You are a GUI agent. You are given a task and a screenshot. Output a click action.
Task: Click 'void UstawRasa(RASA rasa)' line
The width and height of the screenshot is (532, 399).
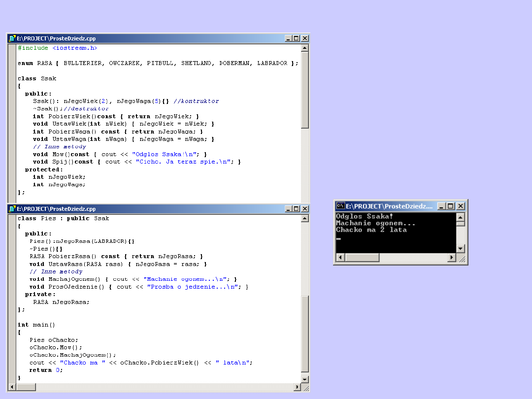pos(118,264)
